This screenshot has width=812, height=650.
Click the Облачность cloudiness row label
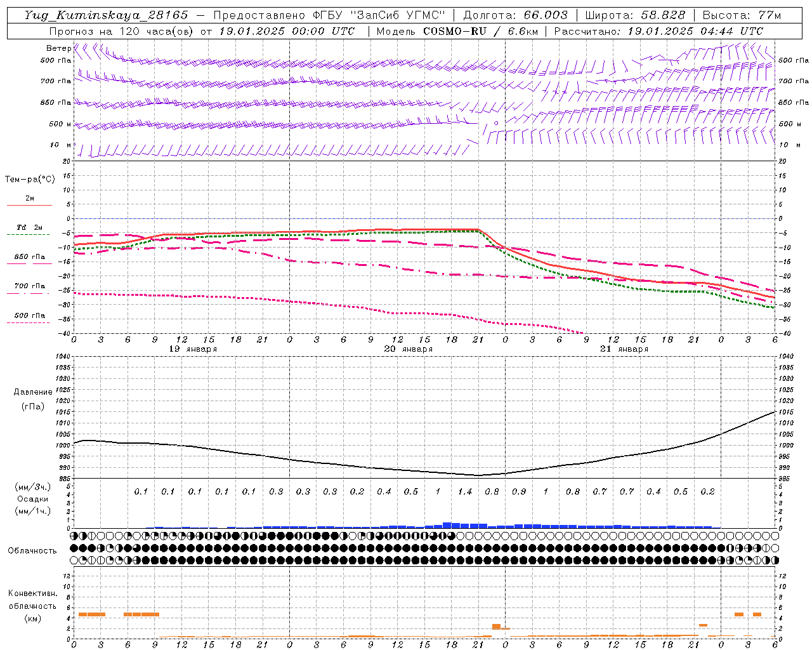click(32, 551)
